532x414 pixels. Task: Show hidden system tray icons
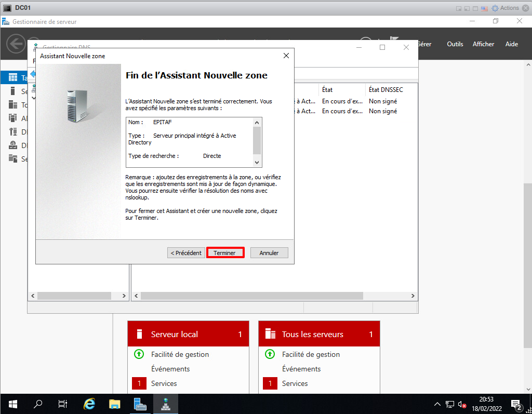[x=437, y=404]
